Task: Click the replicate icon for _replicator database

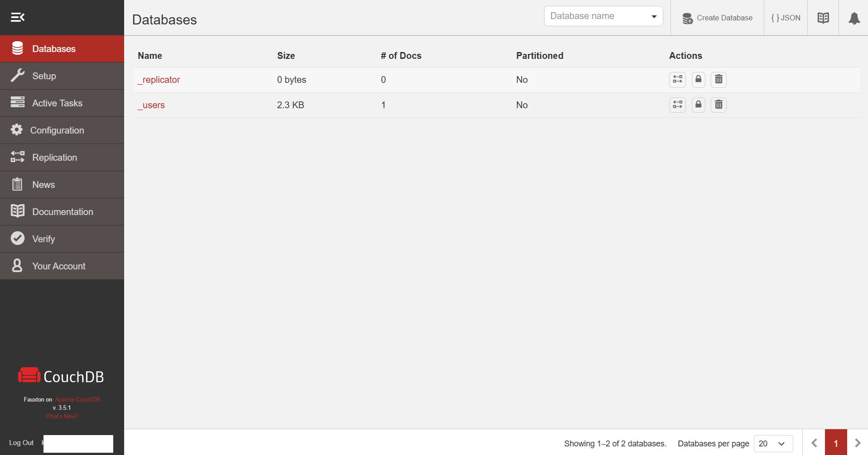Action: [677, 80]
